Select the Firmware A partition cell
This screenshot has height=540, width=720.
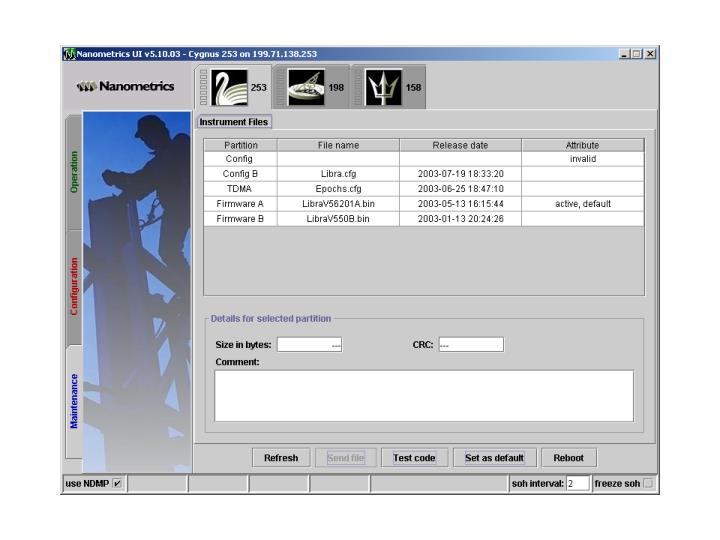pos(241,204)
